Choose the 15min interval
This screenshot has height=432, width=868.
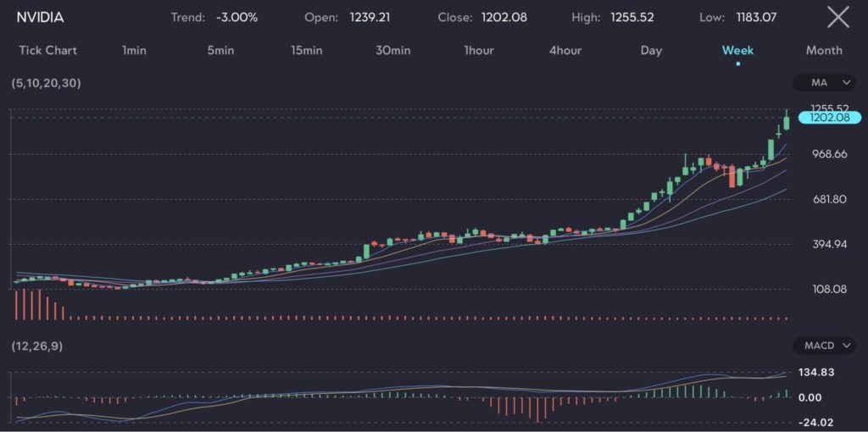(x=306, y=50)
